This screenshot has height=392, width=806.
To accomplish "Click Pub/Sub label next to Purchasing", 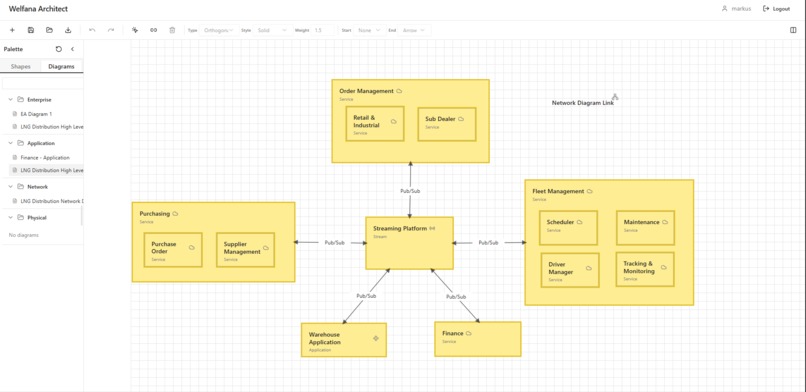I will pyautogui.click(x=335, y=242).
